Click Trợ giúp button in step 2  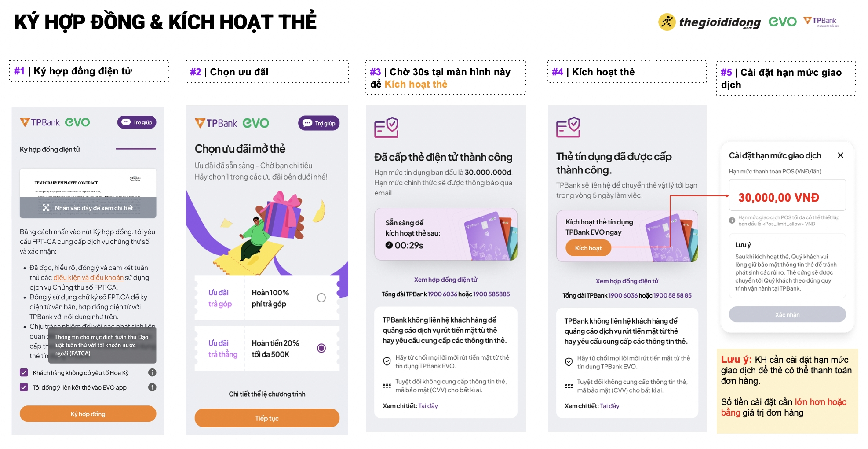pos(319,123)
